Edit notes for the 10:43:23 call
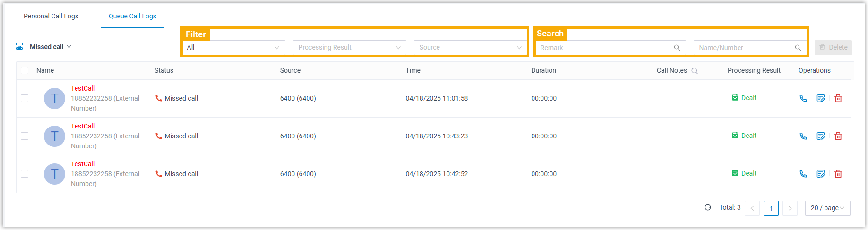 [821, 136]
